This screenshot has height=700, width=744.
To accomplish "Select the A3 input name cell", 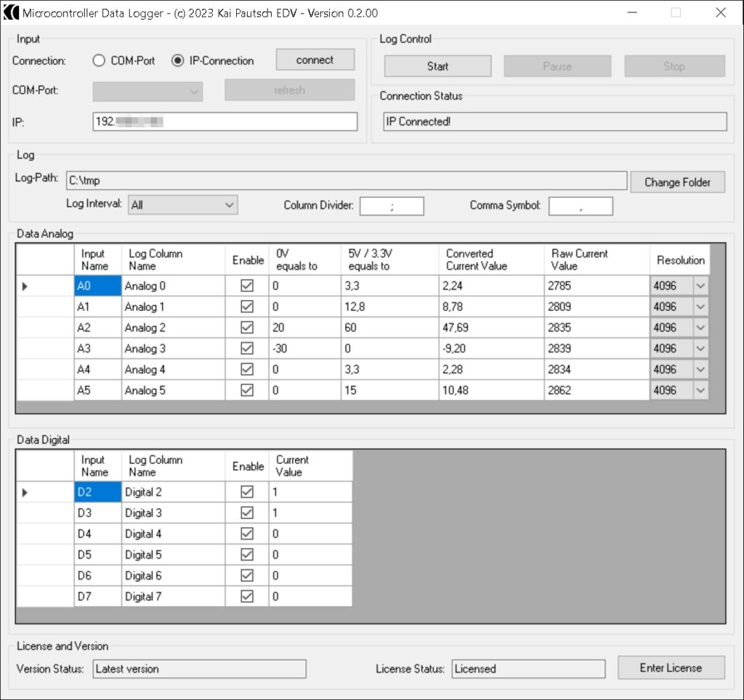I will pyautogui.click(x=98, y=348).
